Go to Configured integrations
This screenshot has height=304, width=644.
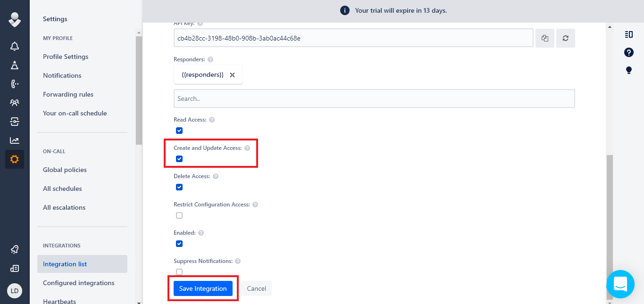(x=78, y=283)
